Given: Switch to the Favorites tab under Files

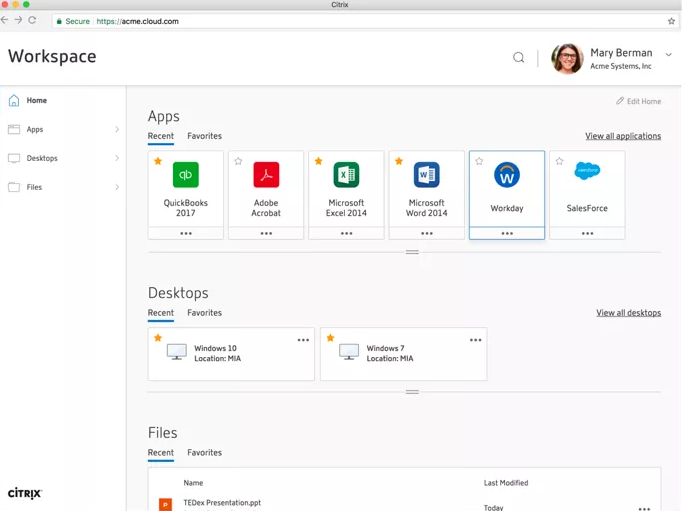Looking at the screenshot, I should (204, 453).
